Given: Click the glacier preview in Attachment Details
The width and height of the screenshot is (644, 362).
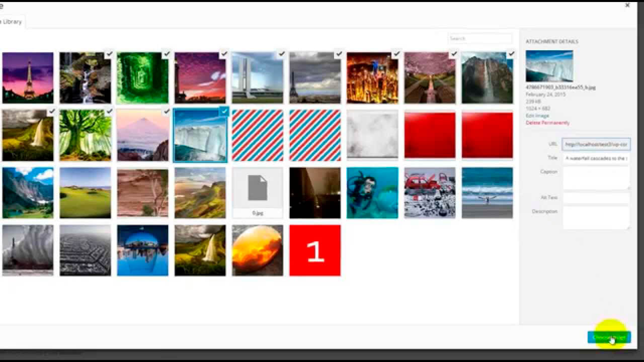Looking at the screenshot, I should point(549,65).
